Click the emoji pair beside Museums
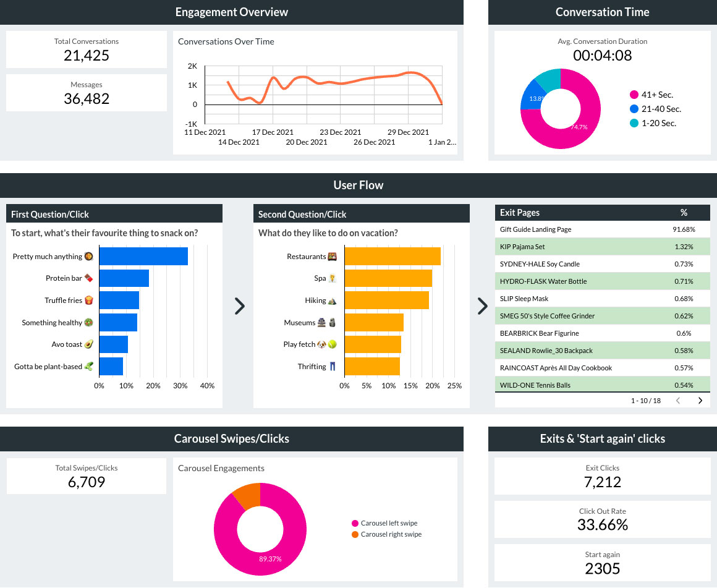Screen dimensions: 717x588 click(x=327, y=322)
